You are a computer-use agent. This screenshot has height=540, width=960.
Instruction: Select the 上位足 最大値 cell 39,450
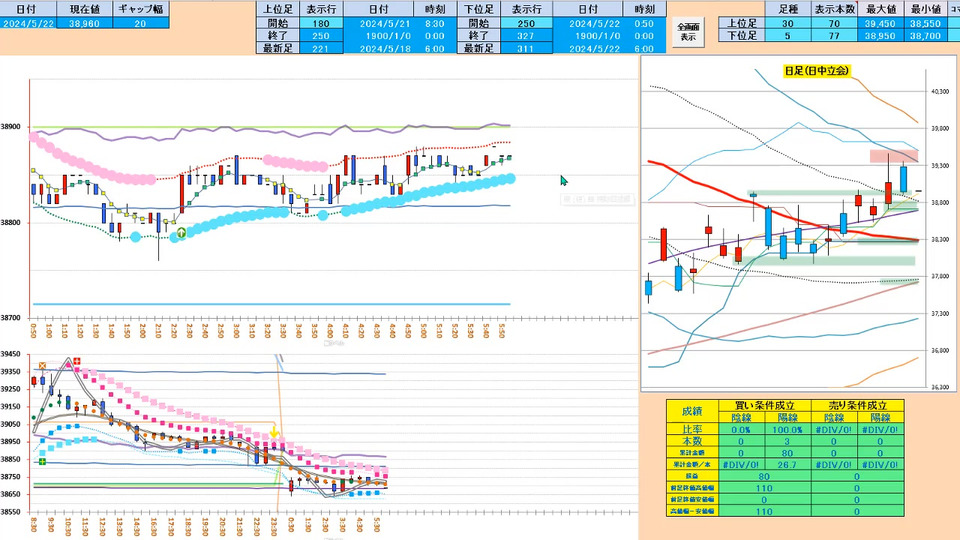[x=880, y=23]
